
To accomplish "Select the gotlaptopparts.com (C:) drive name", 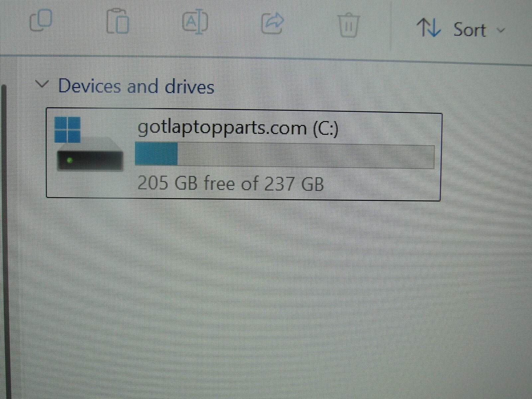I will pos(238,128).
